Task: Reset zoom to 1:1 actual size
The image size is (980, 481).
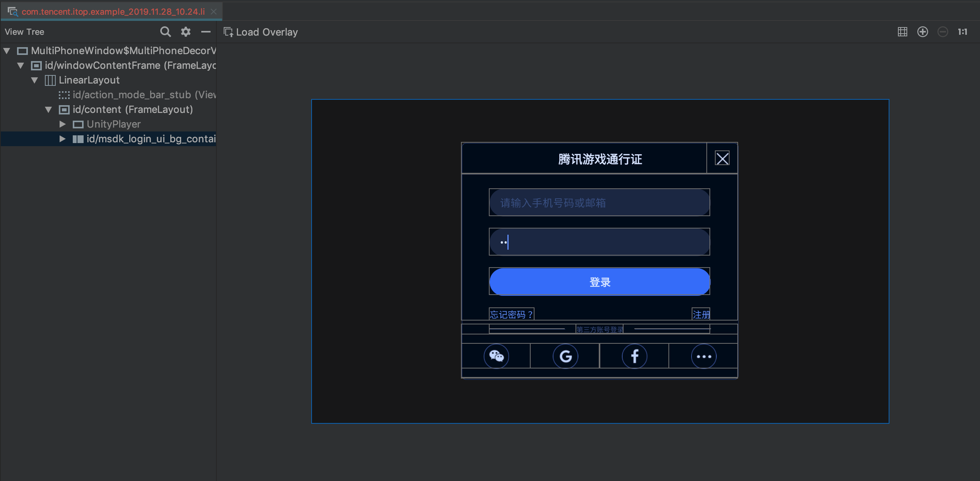Action: 963,32
